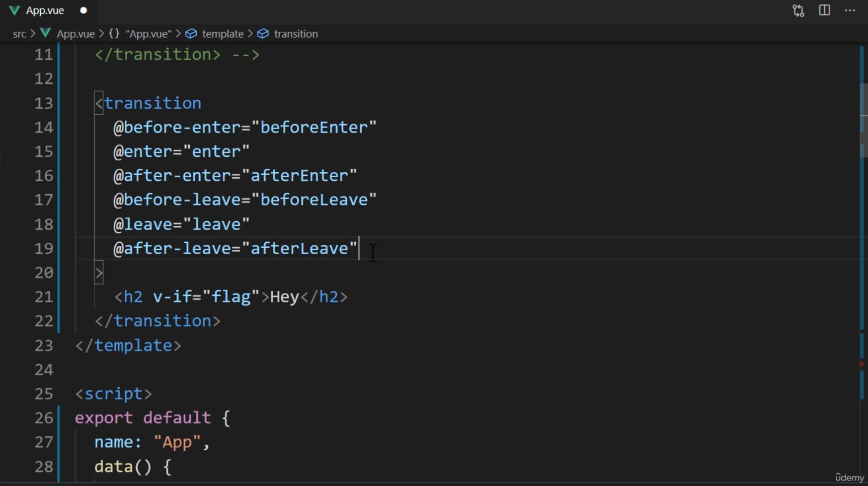Select the src folder breadcrumb
Image resolution: width=868 pixels, height=486 pixels.
19,34
